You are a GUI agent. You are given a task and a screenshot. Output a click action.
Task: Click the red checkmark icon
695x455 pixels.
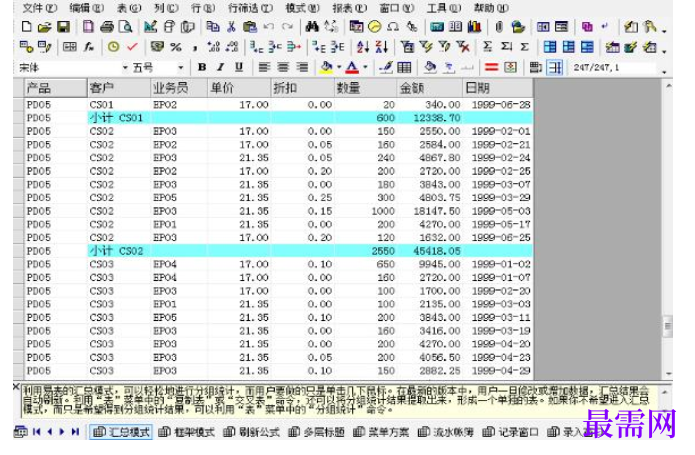click(132, 47)
